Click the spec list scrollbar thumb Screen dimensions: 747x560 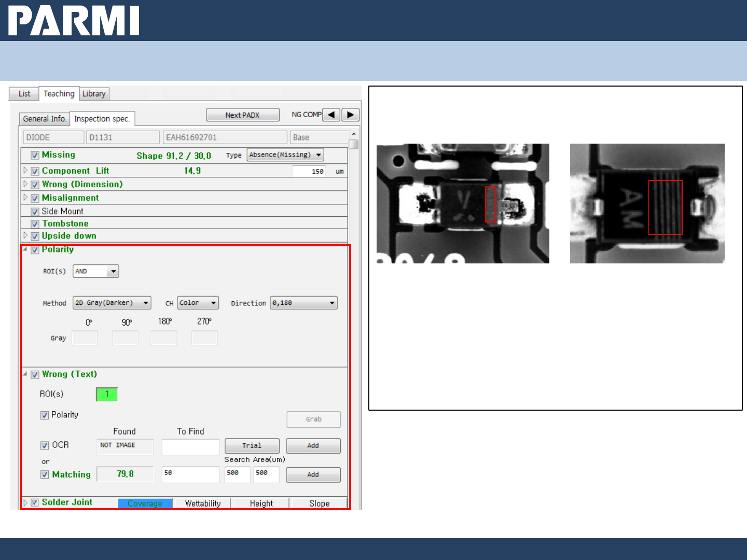(x=354, y=144)
